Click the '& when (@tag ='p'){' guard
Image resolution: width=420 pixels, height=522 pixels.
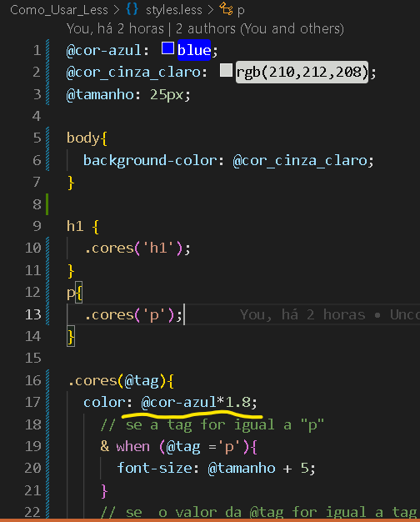point(178,447)
